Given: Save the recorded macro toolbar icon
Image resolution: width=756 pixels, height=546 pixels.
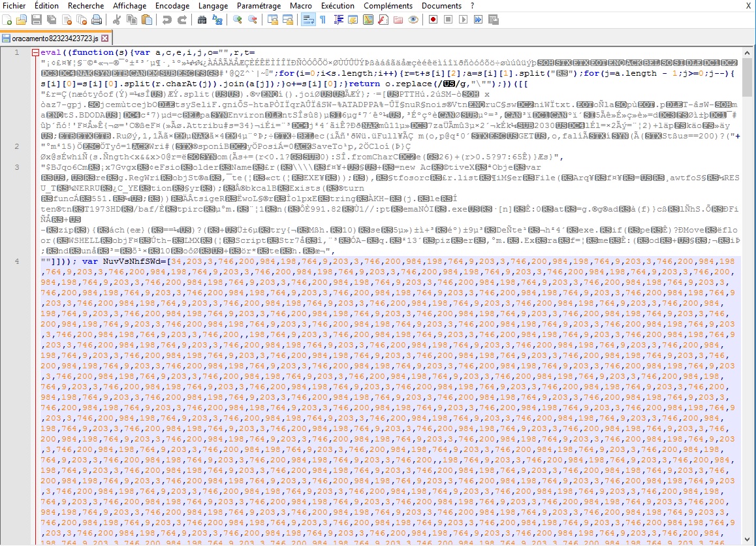Looking at the screenshot, I should [x=493, y=20].
